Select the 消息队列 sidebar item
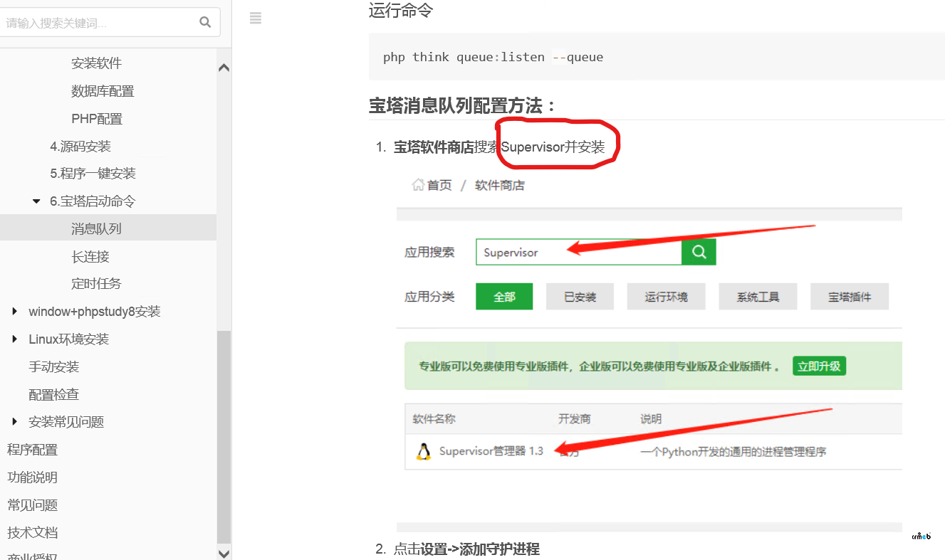Screen dimensions: 945x560 (x=108, y=228)
